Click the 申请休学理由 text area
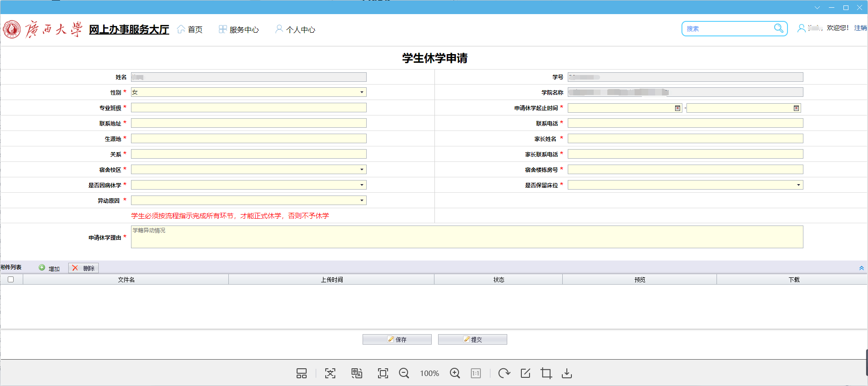 tap(467, 237)
